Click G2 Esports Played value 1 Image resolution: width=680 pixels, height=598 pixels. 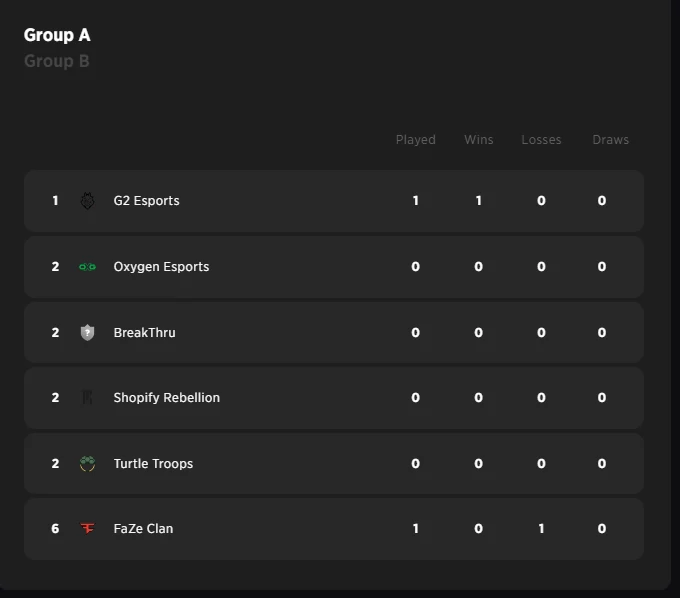coord(415,201)
